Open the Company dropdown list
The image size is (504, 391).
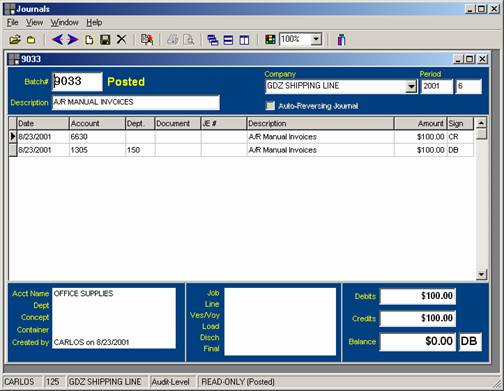(x=412, y=87)
